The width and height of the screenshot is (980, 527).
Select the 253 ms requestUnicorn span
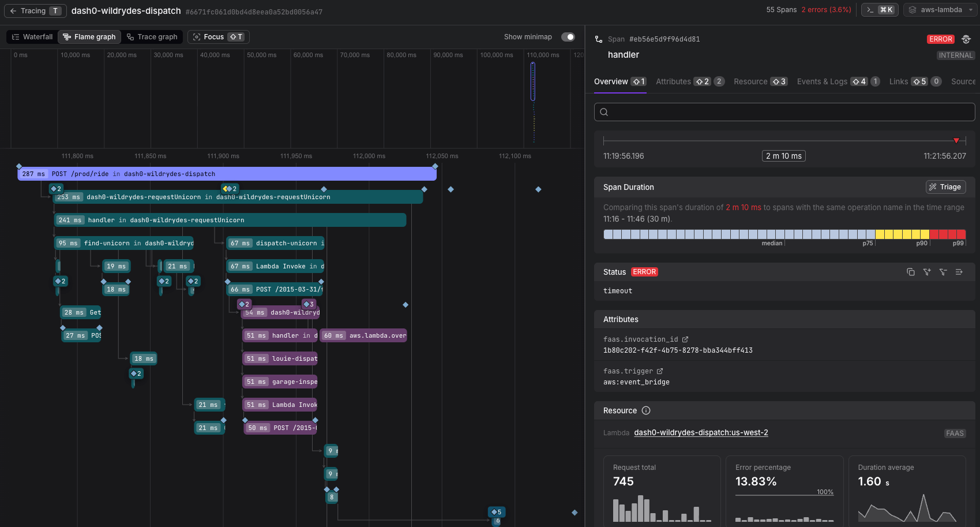(239, 197)
